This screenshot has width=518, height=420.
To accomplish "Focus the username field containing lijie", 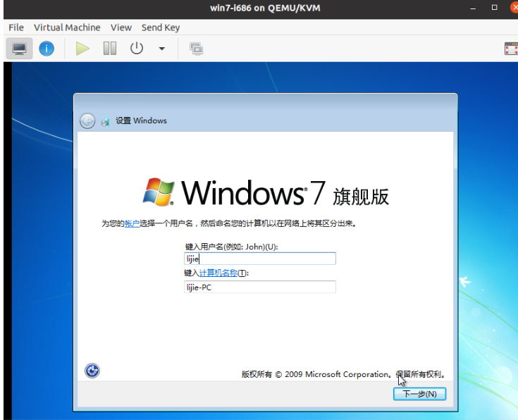I will click(260, 259).
